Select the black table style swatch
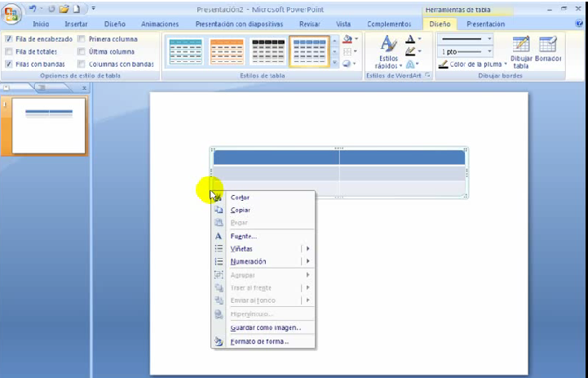The image size is (588, 378). click(267, 51)
